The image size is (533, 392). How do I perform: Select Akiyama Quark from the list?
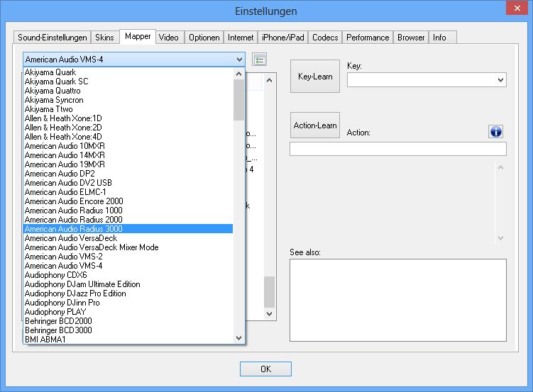click(x=128, y=72)
